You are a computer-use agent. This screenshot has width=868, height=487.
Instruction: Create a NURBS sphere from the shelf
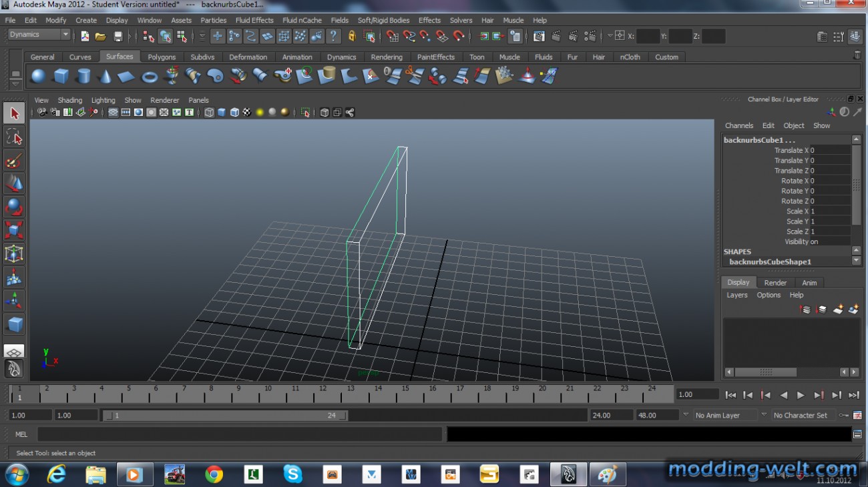point(38,76)
